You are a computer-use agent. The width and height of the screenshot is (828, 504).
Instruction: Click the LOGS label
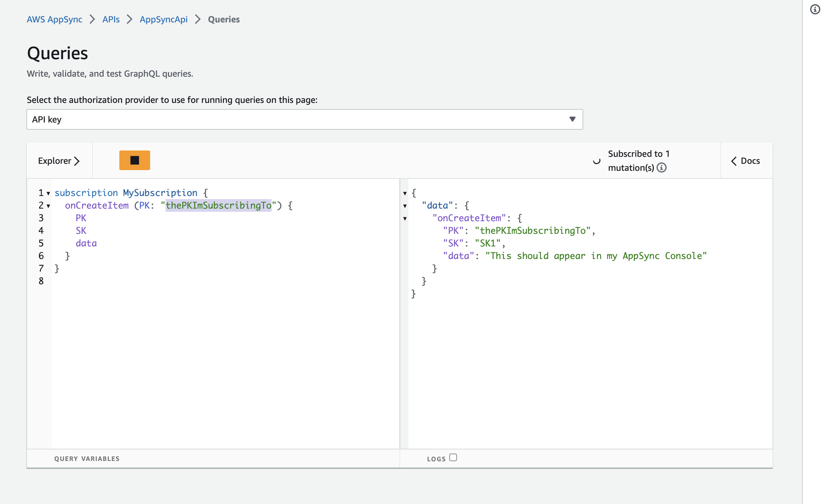click(x=436, y=459)
